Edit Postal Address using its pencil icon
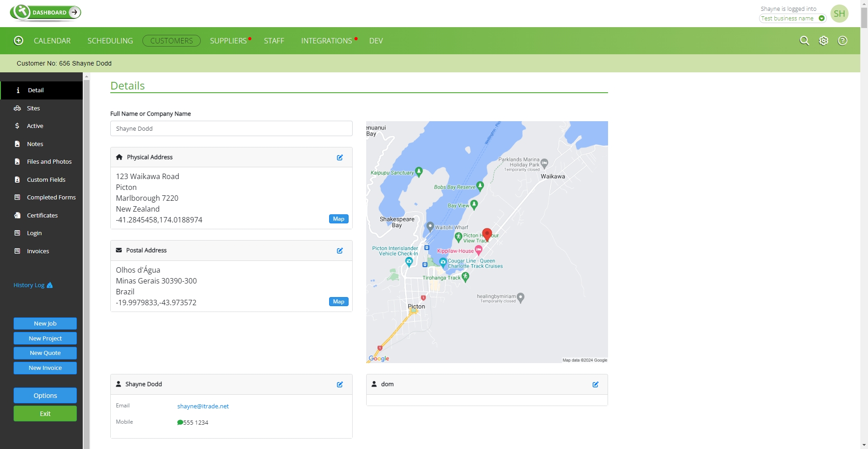The image size is (868, 449). 340,250
